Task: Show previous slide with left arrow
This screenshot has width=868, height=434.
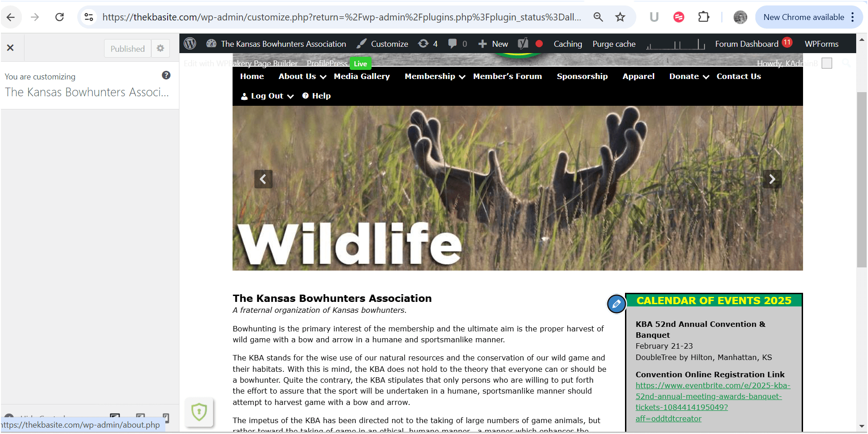Action: pyautogui.click(x=263, y=179)
